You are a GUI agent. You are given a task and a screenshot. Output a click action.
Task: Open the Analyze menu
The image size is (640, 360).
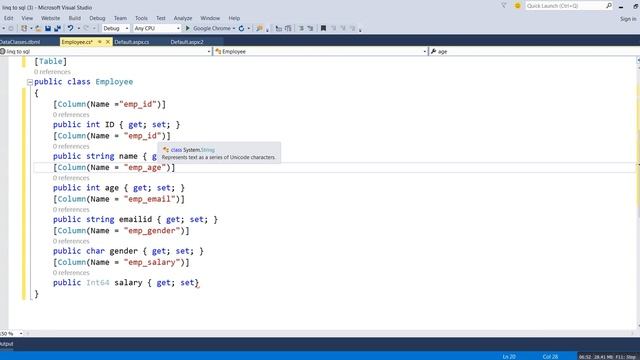[182, 18]
